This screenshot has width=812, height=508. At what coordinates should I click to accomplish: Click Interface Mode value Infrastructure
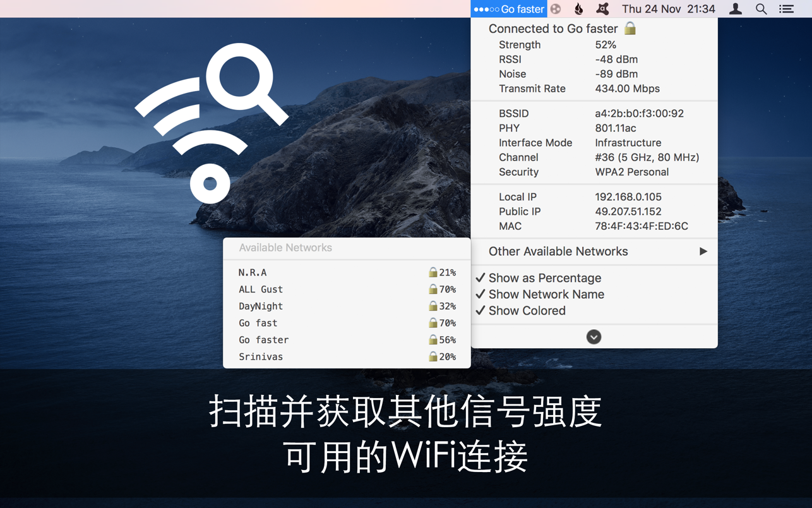(628, 143)
